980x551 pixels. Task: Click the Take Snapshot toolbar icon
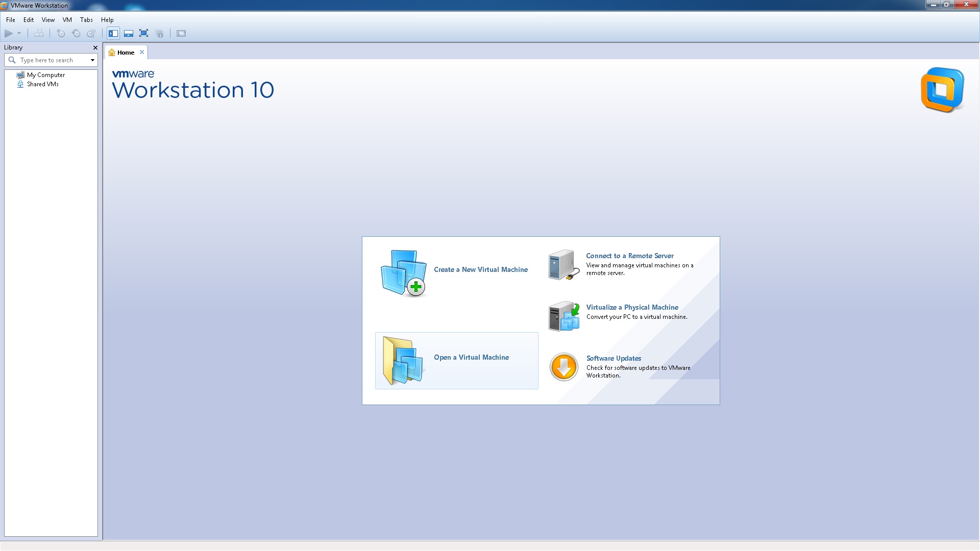tap(61, 34)
